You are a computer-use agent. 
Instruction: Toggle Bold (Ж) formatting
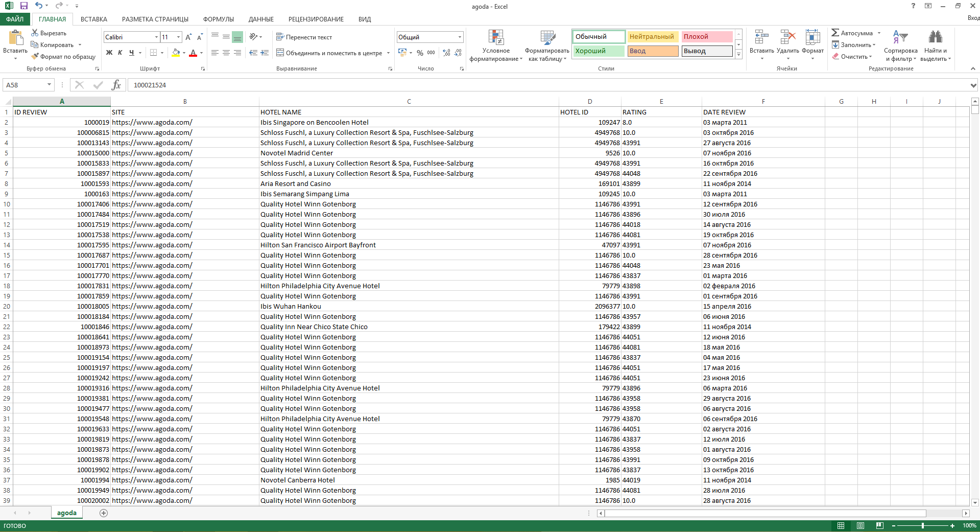[109, 53]
